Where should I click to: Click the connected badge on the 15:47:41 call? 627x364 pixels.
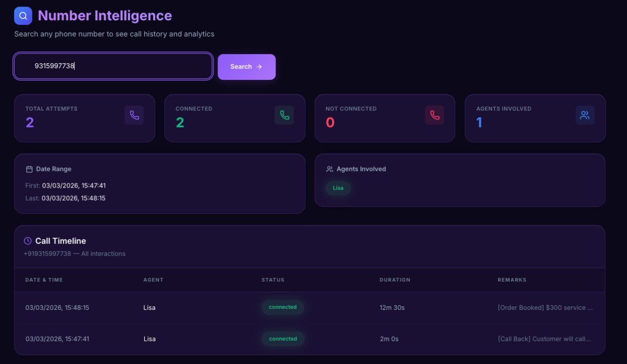[283, 339]
